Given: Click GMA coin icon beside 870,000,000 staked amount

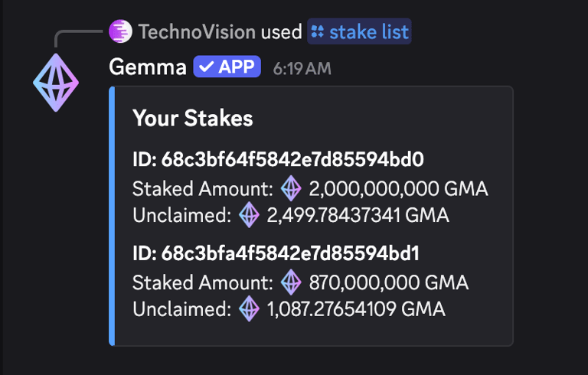Looking at the screenshot, I should [x=291, y=282].
